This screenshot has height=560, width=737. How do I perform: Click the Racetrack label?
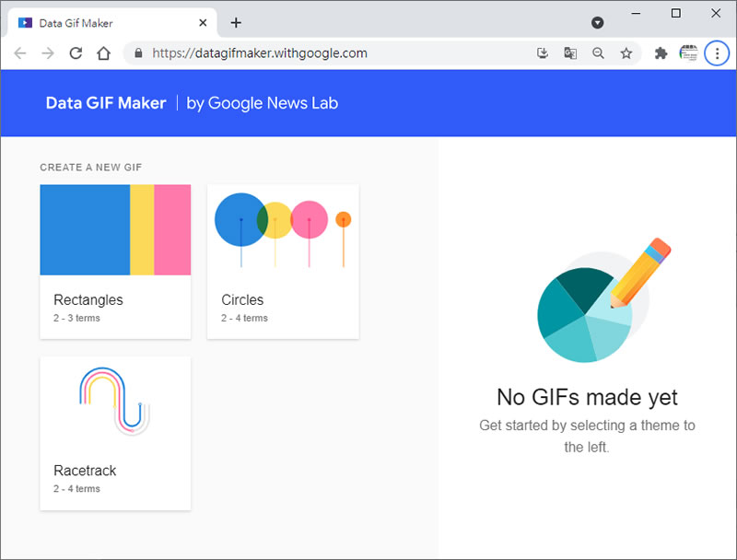click(x=85, y=471)
